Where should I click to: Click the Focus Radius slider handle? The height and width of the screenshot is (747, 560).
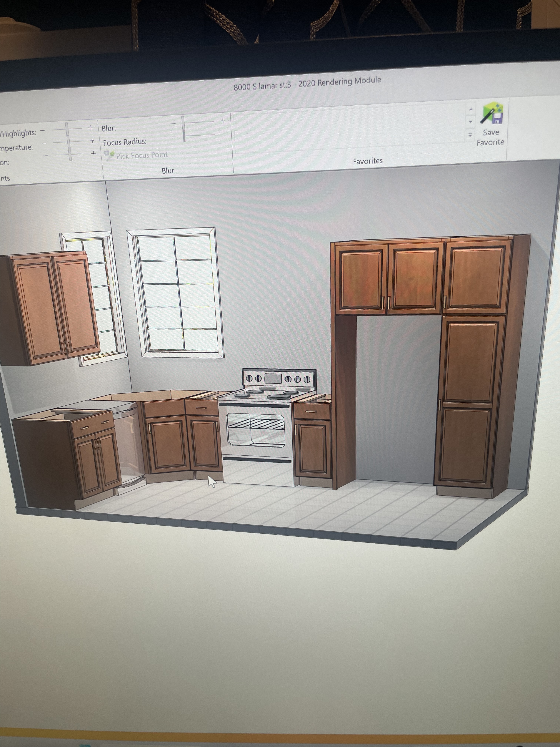pyautogui.click(x=184, y=135)
